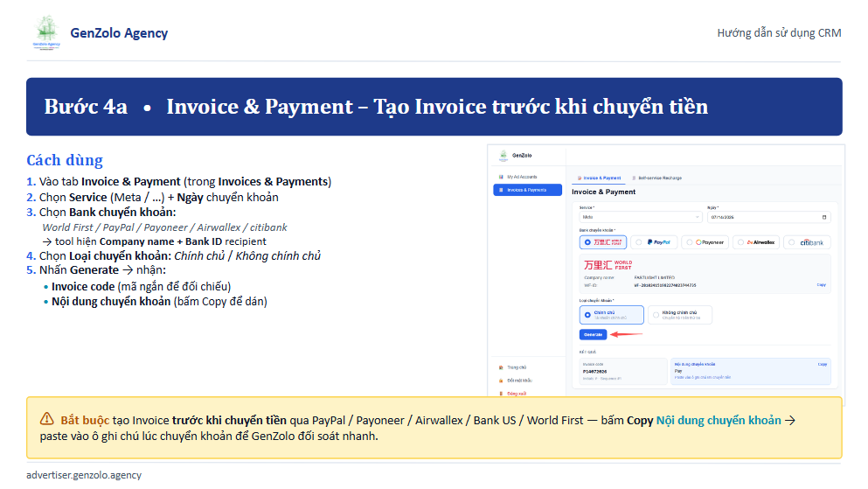
Task: Open the Service dropdown showing Meta
Action: pyautogui.click(x=641, y=217)
